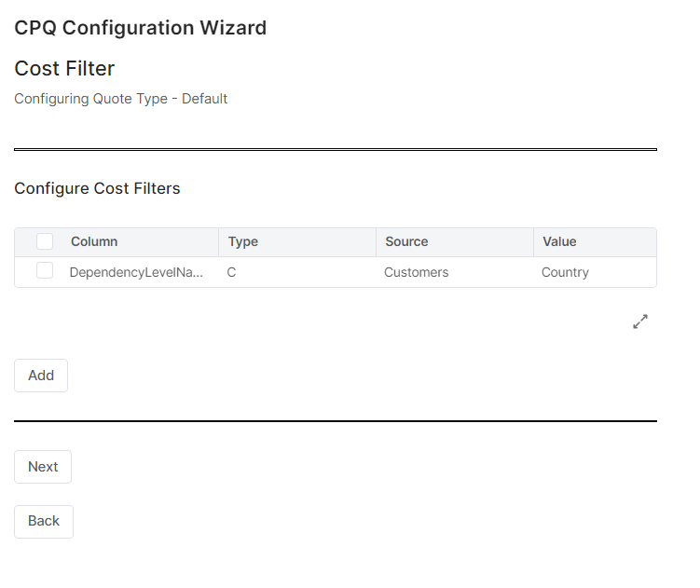The width and height of the screenshot is (700, 588).
Task: Select the DependencyLevelNa... cell
Action: coord(136,273)
